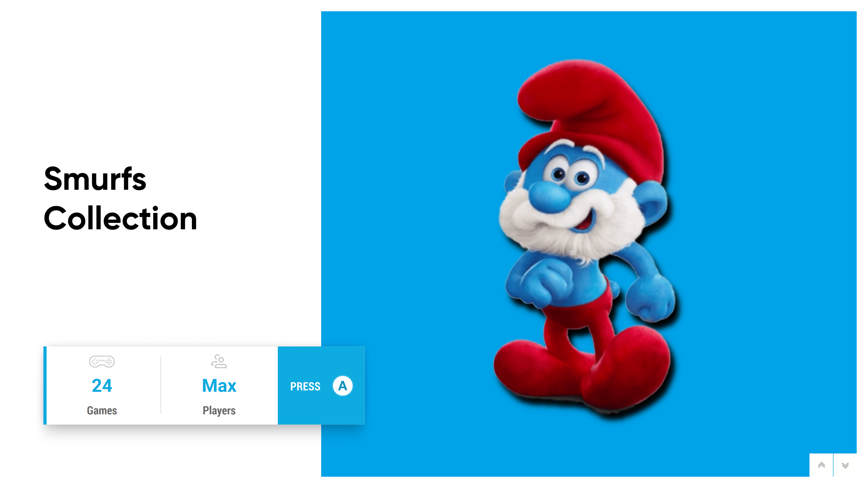Click the Players label

(219, 411)
